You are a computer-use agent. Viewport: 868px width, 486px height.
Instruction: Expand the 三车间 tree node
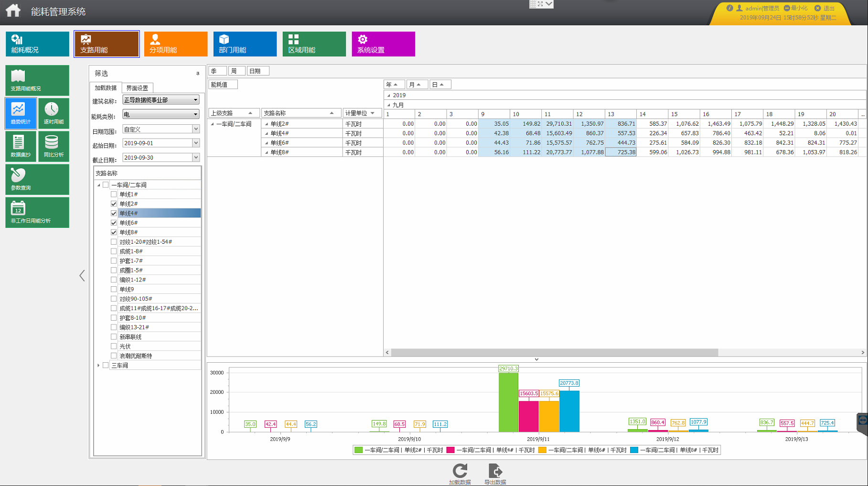pos(98,366)
